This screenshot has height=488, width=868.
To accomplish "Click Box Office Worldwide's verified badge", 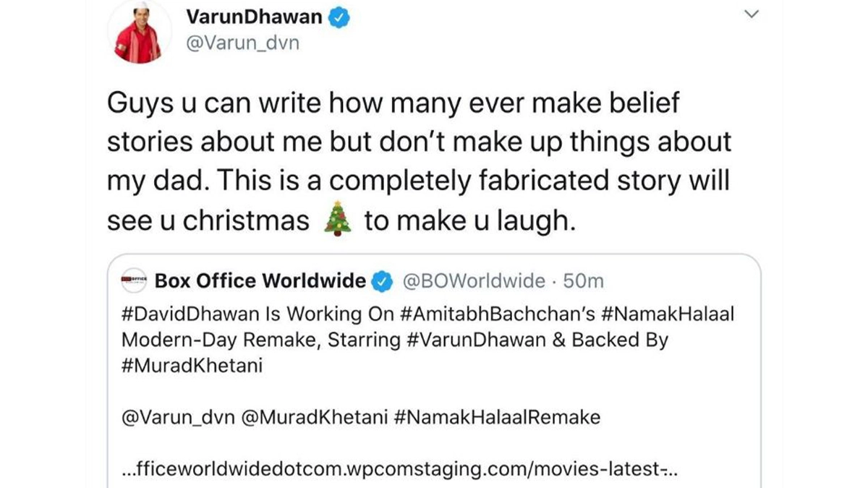I will tap(382, 281).
